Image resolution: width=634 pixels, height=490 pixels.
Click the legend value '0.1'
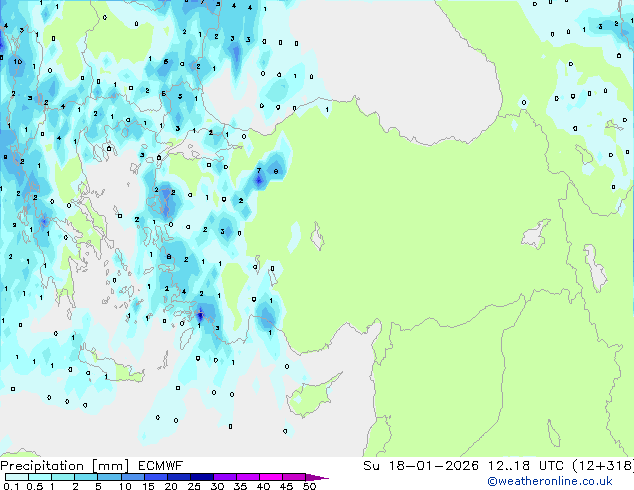point(11,486)
